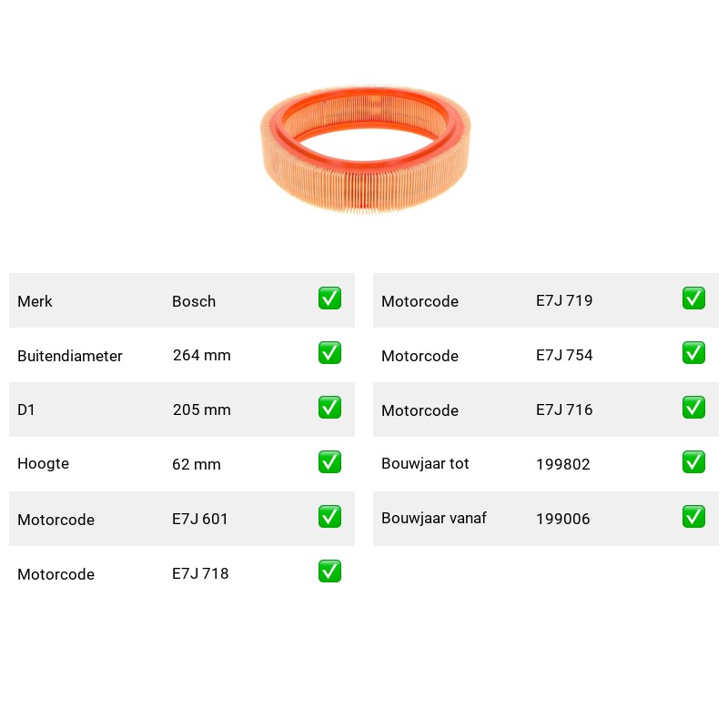Click the checkmark for Motorcode E7J 716

pyautogui.click(x=693, y=407)
